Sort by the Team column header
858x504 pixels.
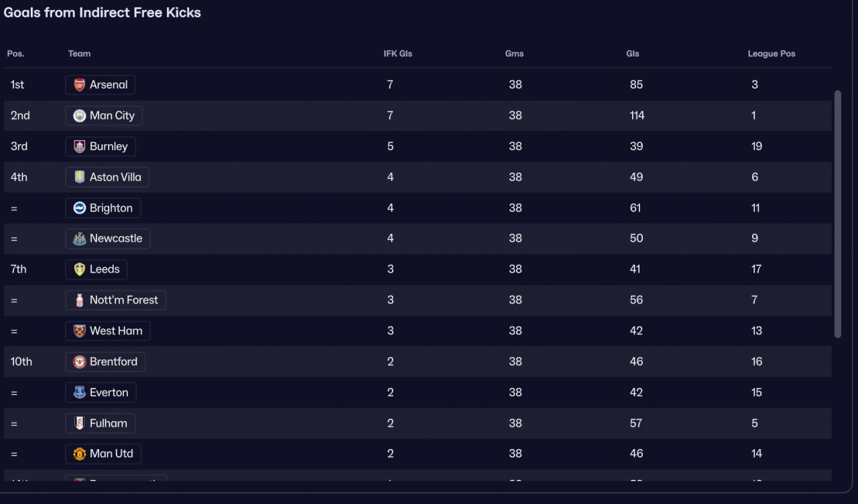[x=79, y=54]
